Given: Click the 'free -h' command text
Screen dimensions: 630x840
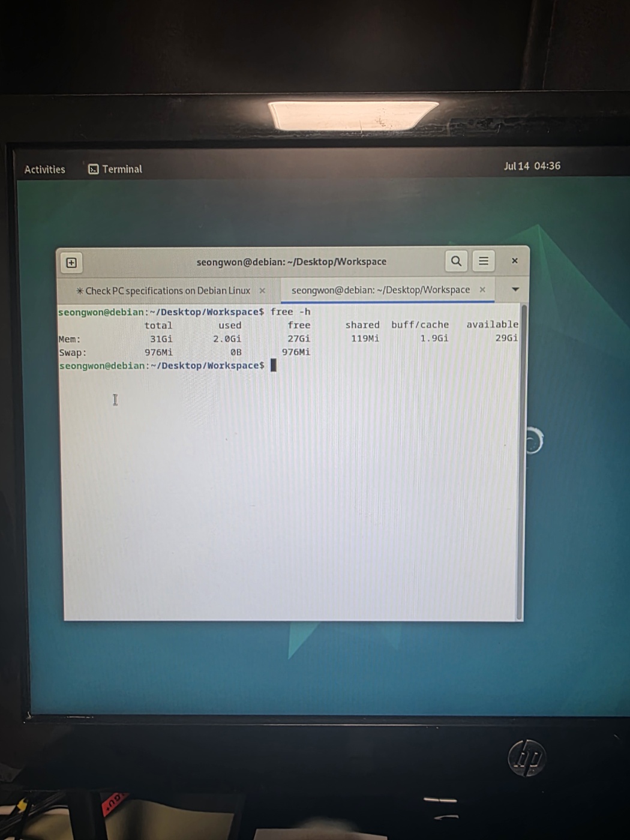Looking at the screenshot, I should pos(290,312).
